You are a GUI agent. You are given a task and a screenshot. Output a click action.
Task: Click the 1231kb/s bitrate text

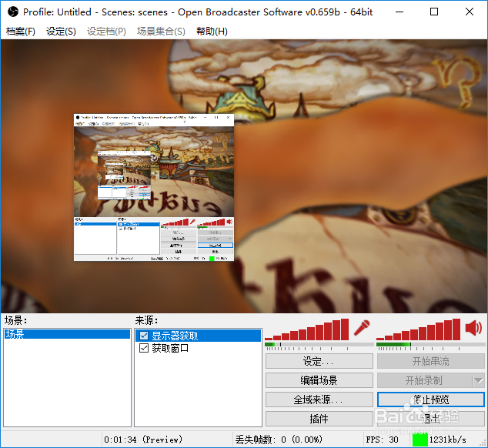pyautogui.click(x=448, y=440)
